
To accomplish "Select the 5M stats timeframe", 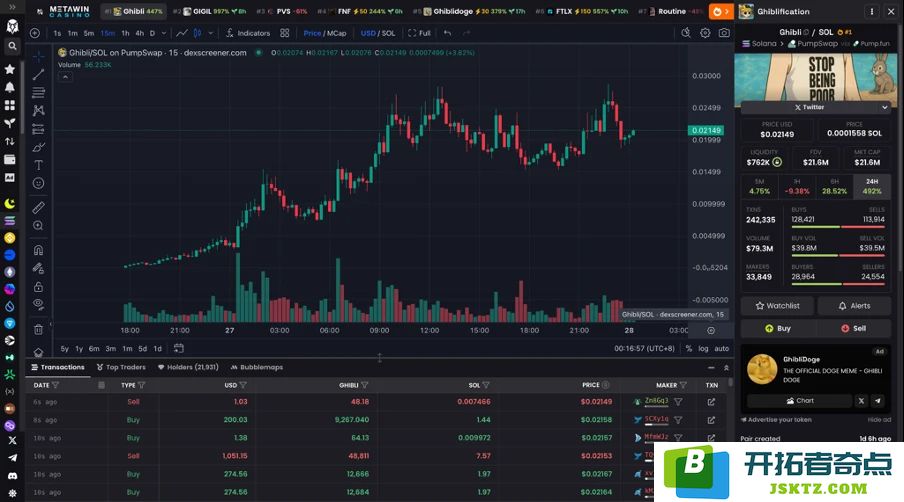I will click(759, 186).
